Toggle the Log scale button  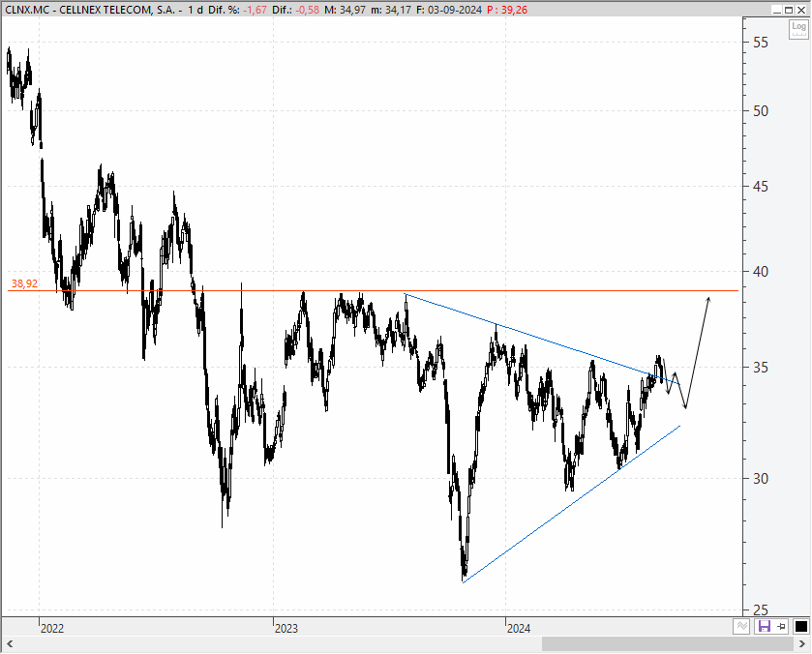[798, 30]
